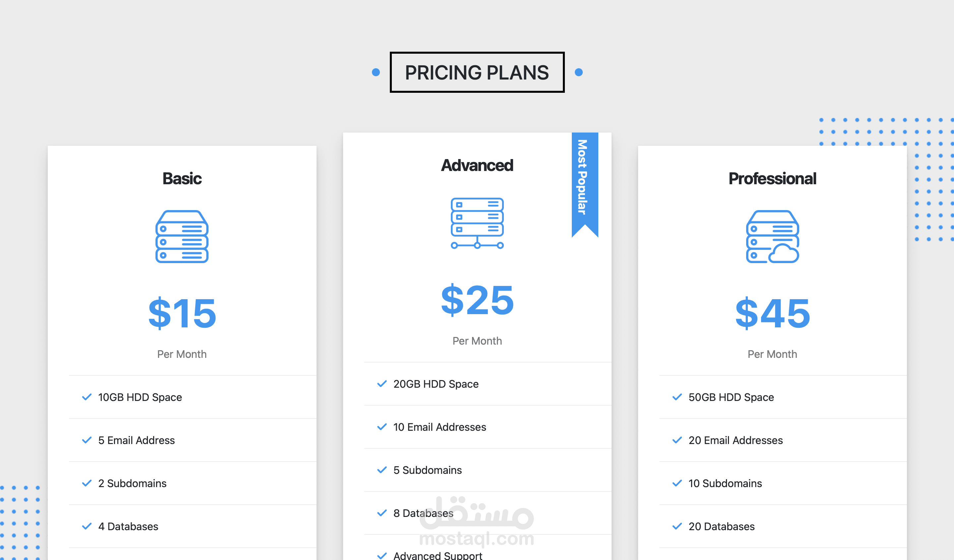Select the PRICING PLANS heading box

pyautogui.click(x=477, y=72)
